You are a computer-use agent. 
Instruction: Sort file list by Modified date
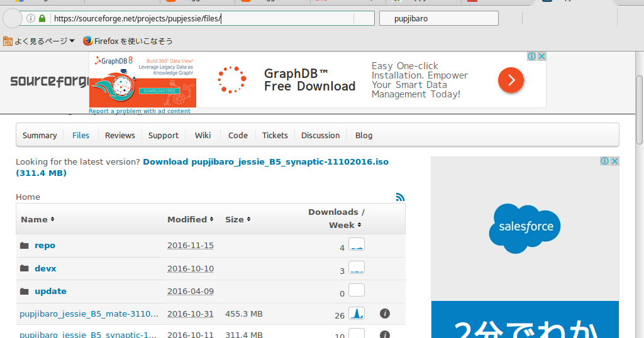[190, 219]
